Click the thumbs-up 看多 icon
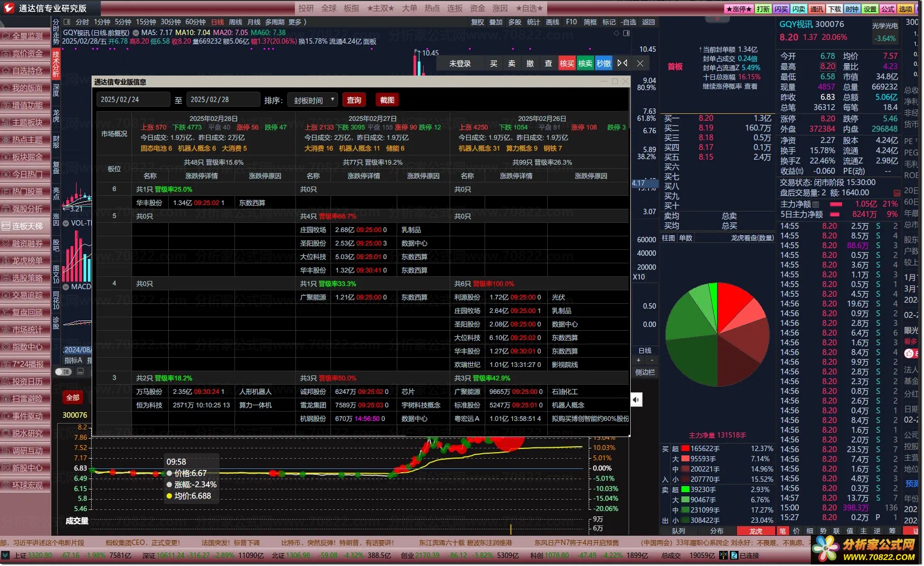 [909, 353]
